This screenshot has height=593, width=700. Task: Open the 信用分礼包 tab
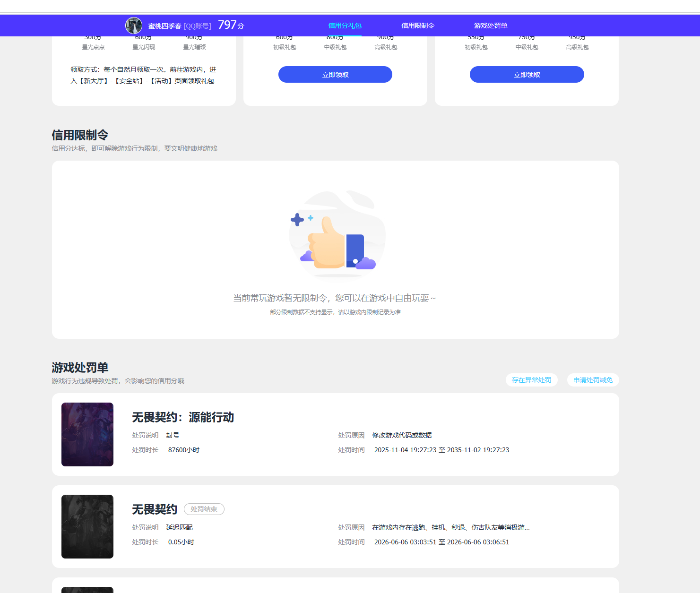click(x=345, y=26)
